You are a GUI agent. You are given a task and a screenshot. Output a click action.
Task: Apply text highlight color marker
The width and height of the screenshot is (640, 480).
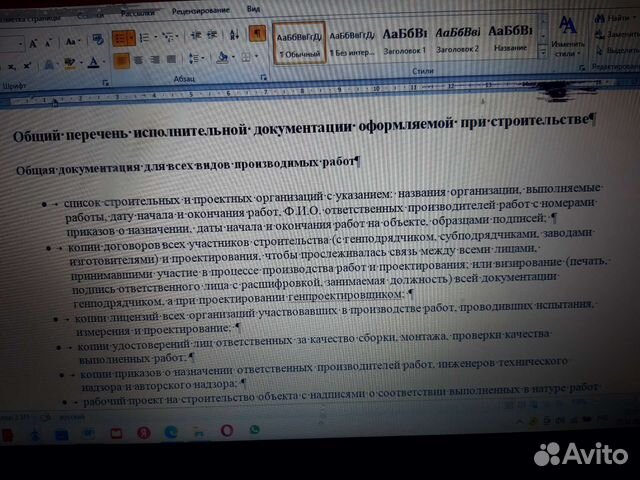coord(69,63)
